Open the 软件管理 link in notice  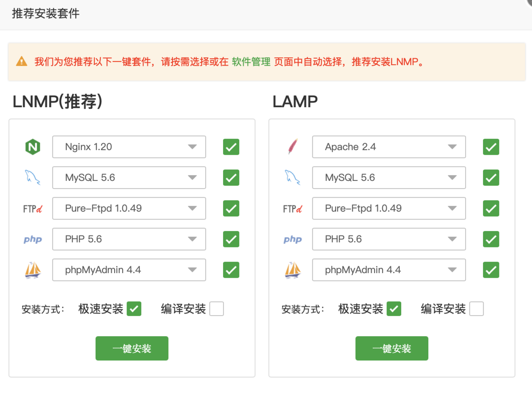pos(251,62)
